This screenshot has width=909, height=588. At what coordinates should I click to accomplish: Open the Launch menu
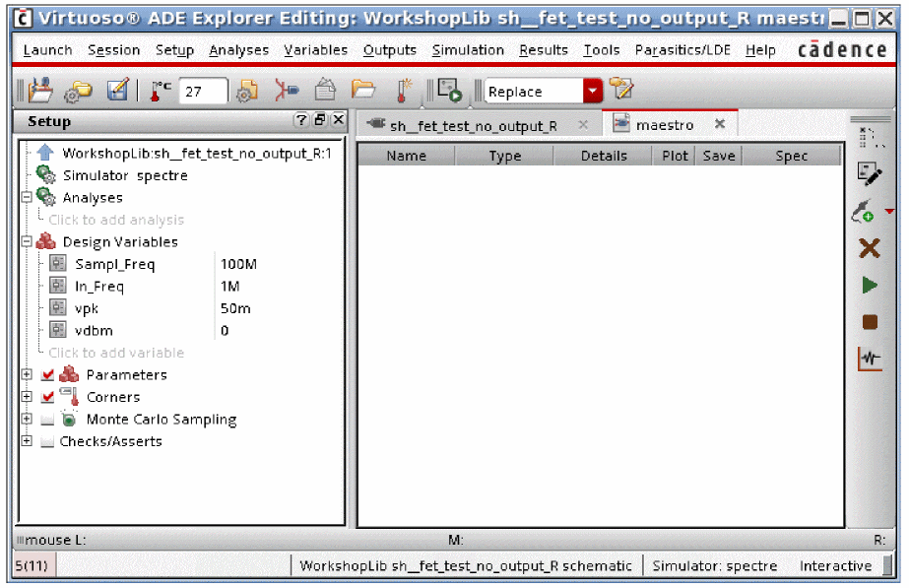[47, 50]
